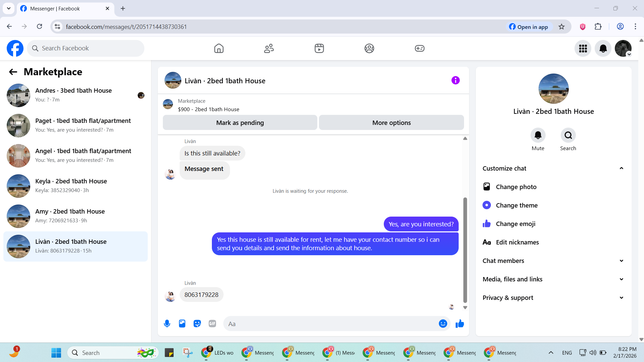Open the Chrome three-dot menu
Image resolution: width=644 pixels, height=362 pixels.
click(635, 27)
